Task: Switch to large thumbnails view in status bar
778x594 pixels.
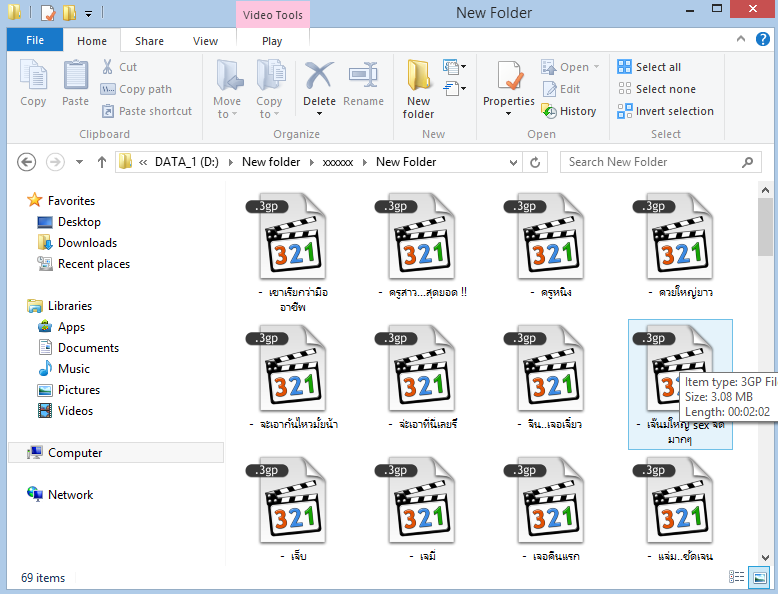Action: tap(758, 577)
